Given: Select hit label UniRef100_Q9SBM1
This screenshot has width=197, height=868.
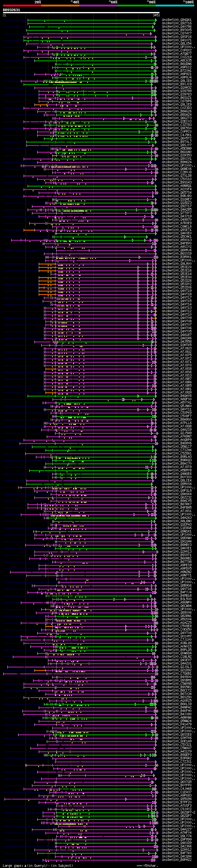Looking at the screenshot, I should [x=177, y=680].
